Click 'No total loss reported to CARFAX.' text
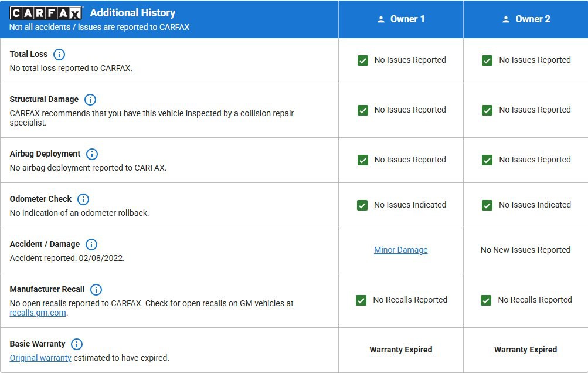This screenshot has height=373, width=588. [x=71, y=68]
